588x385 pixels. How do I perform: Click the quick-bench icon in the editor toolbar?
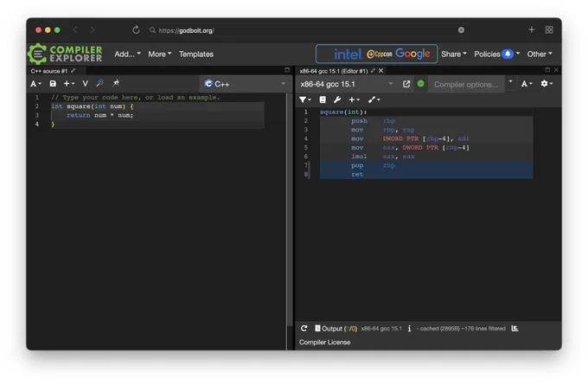tap(116, 83)
